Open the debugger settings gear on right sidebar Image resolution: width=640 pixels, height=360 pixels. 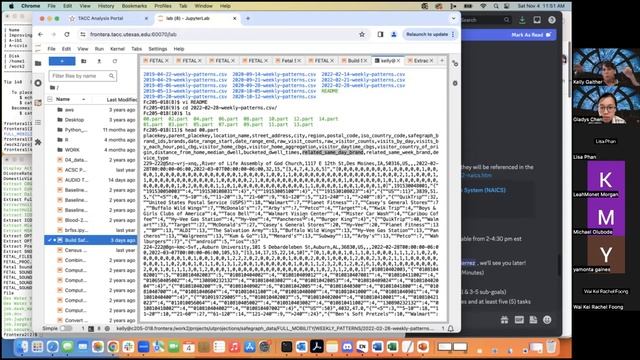tap(455, 83)
